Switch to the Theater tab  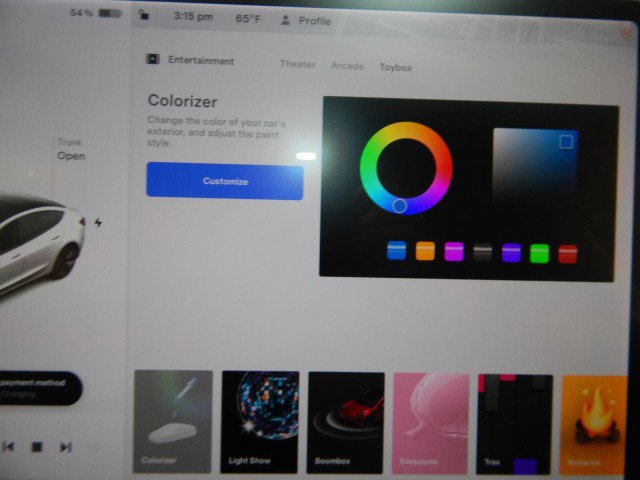[298, 64]
